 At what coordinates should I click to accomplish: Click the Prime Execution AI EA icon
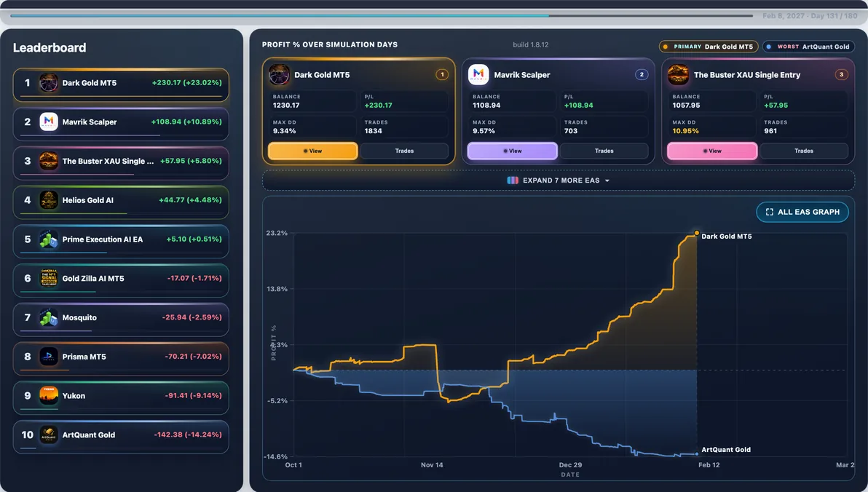(49, 239)
